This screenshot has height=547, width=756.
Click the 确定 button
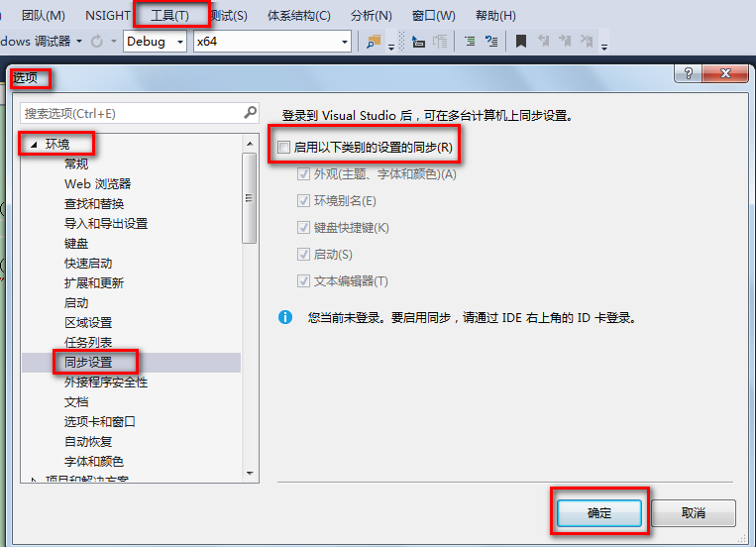(x=599, y=512)
